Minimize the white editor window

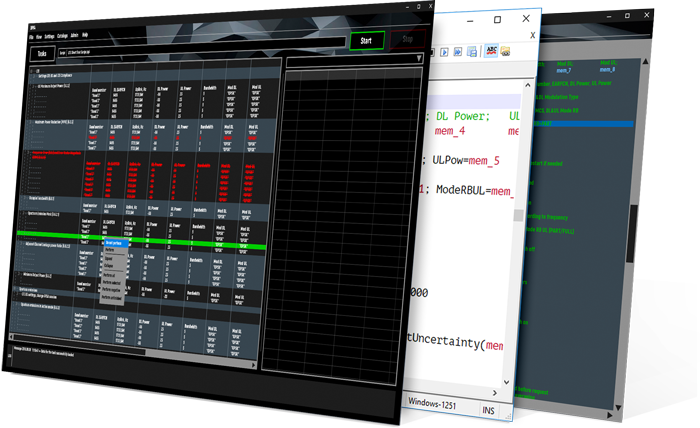(470, 21)
